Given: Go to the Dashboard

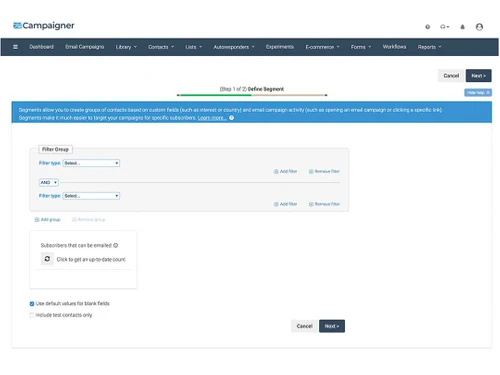Looking at the screenshot, I should [x=41, y=47].
